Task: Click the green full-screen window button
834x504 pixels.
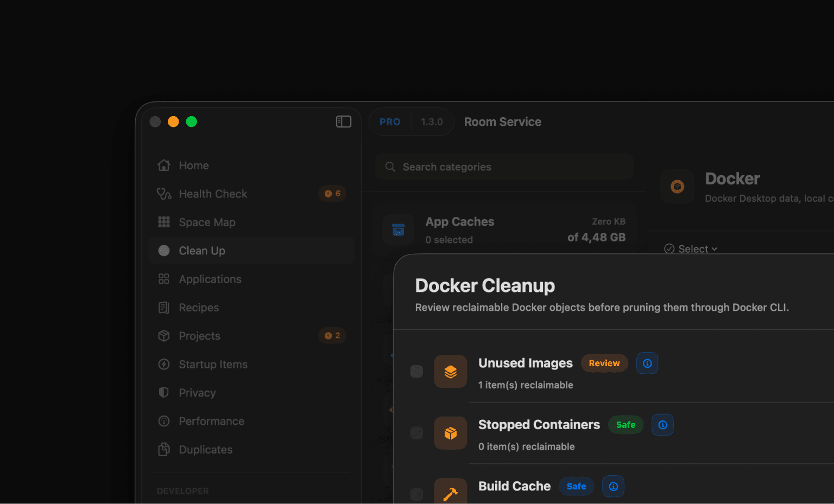Action: [192, 122]
